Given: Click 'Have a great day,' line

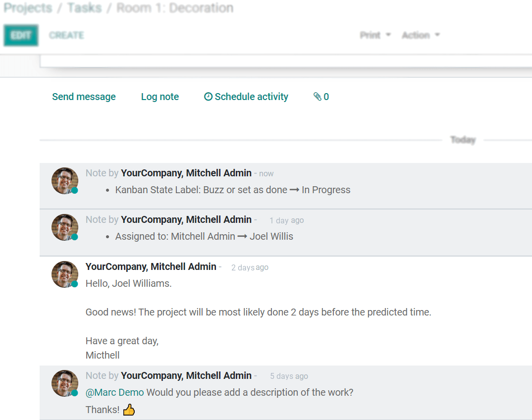Looking at the screenshot, I should [122, 341].
